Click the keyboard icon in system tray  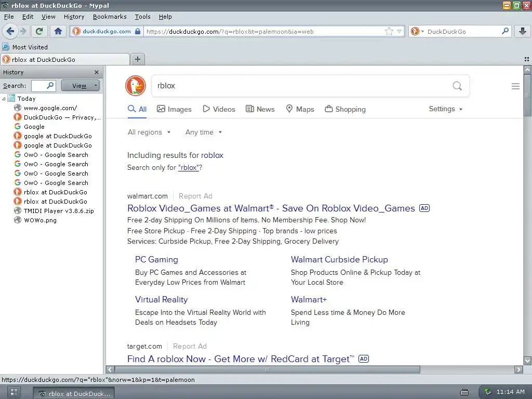(464, 392)
